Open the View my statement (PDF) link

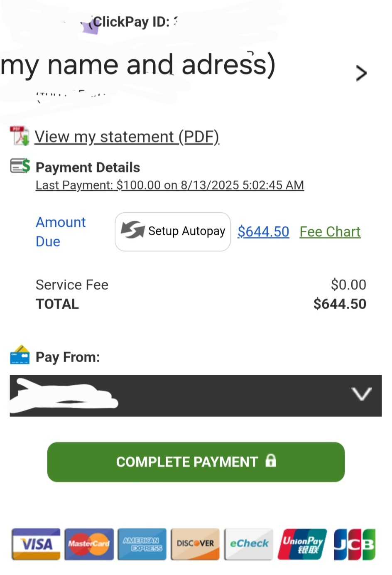click(x=127, y=137)
